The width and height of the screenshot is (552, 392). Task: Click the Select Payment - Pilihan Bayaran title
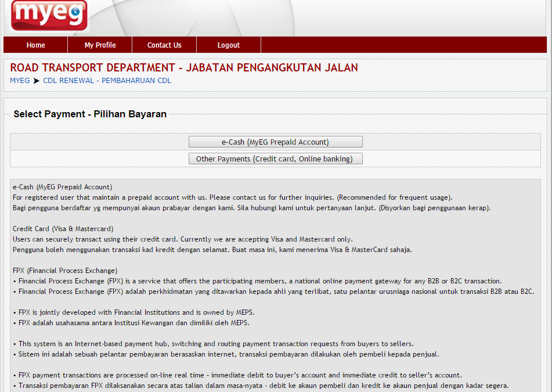[x=90, y=114]
